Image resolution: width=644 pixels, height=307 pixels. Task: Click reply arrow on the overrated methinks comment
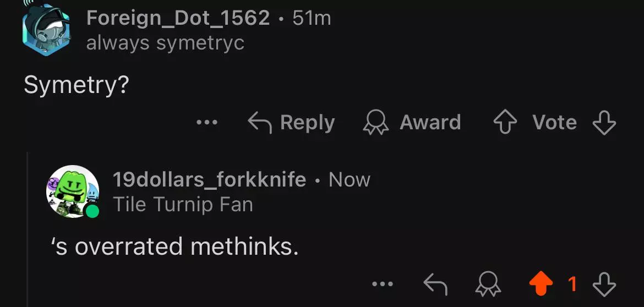(x=435, y=284)
